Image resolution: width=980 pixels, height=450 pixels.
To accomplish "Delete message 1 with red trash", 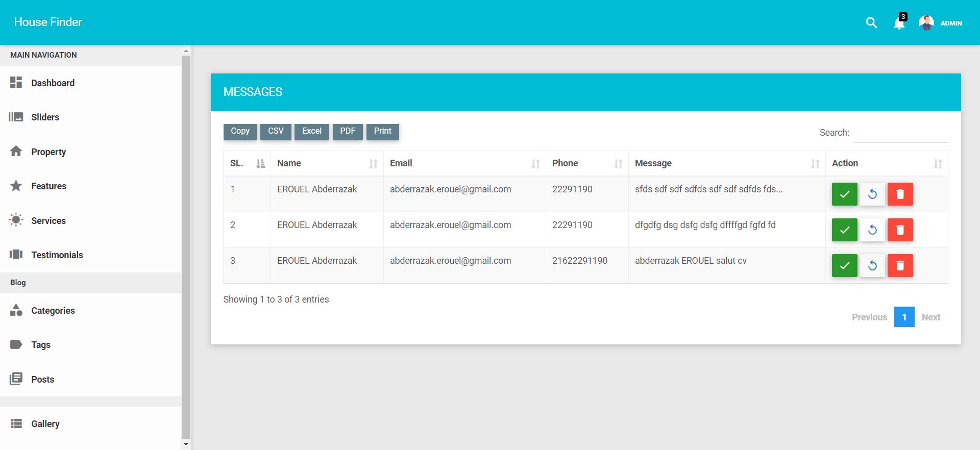I will pyautogui.click(x=900, y=194).
